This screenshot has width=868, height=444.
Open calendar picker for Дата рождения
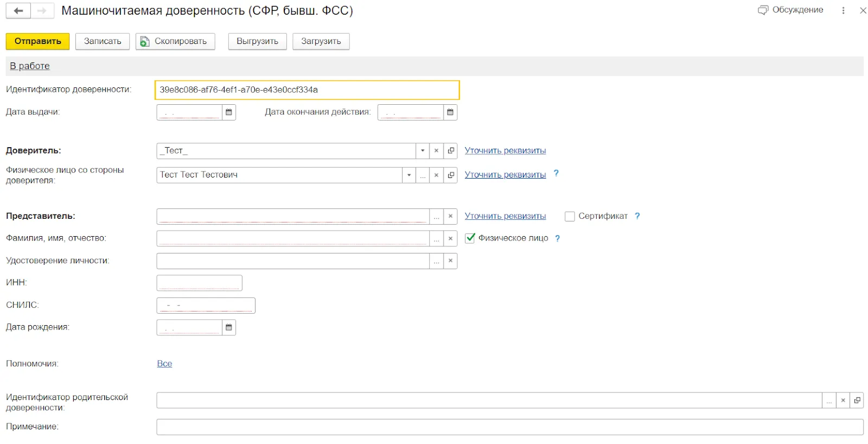[229, 327]
